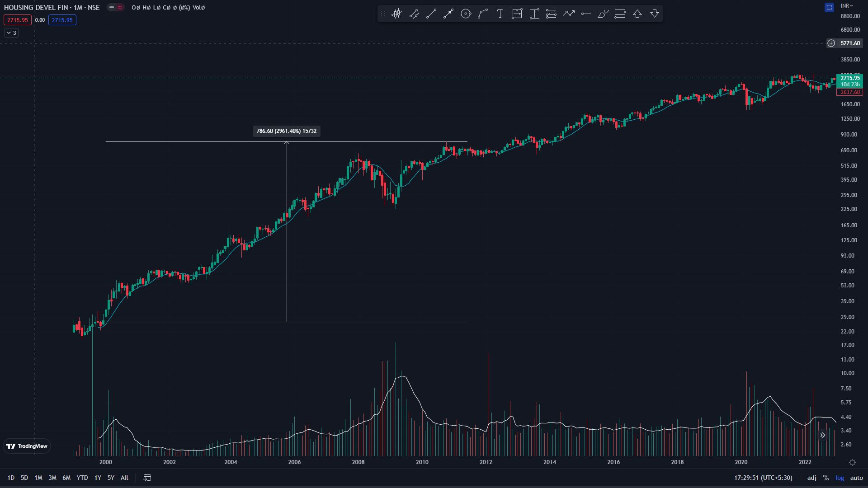Click the 0.00 spread value
Screen dimensions: 868x488
(40, 20)
